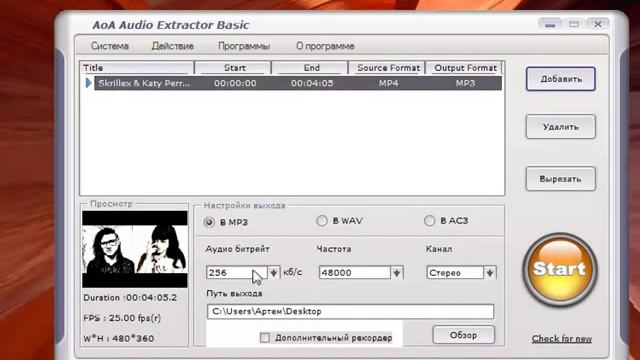
Task: Click the Source Format column header
Action: click(x=388, y=68)
